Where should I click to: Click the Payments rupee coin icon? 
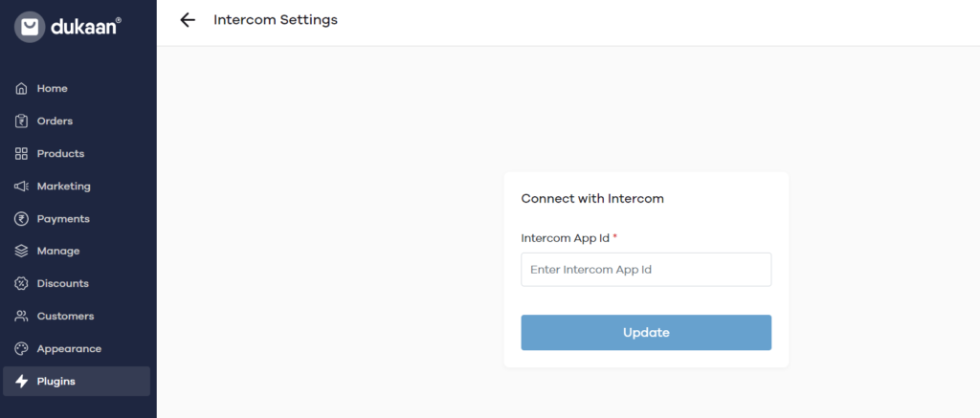tap(21, 219)
